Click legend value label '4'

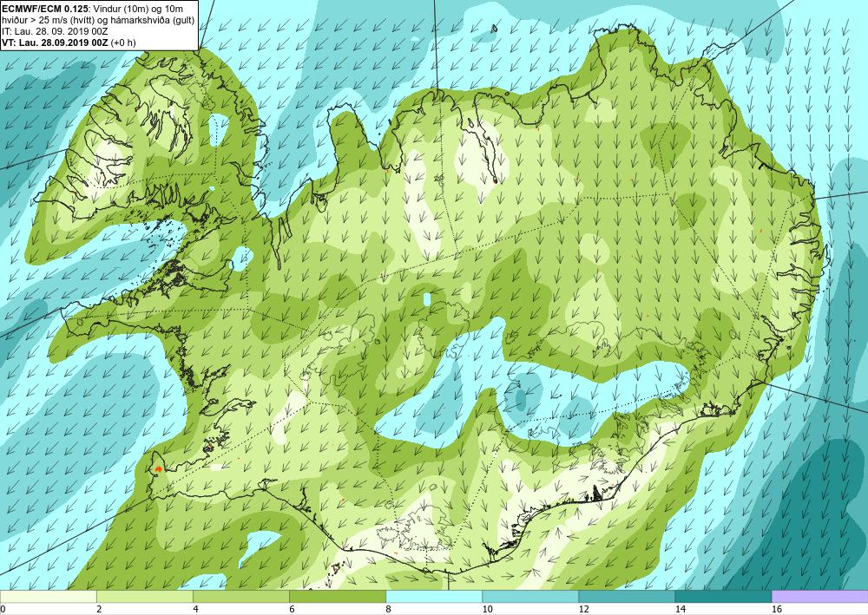pyautogui.click(x=195, y=609)
